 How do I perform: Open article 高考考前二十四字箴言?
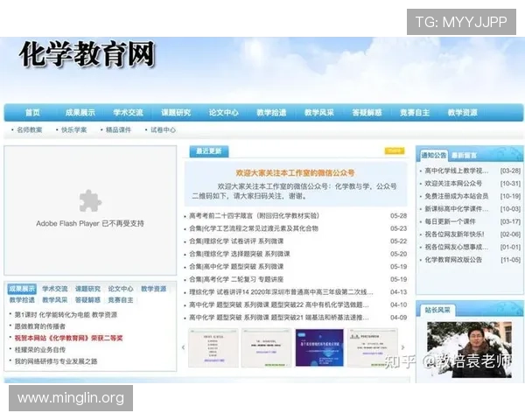click(x=255, y=216)
